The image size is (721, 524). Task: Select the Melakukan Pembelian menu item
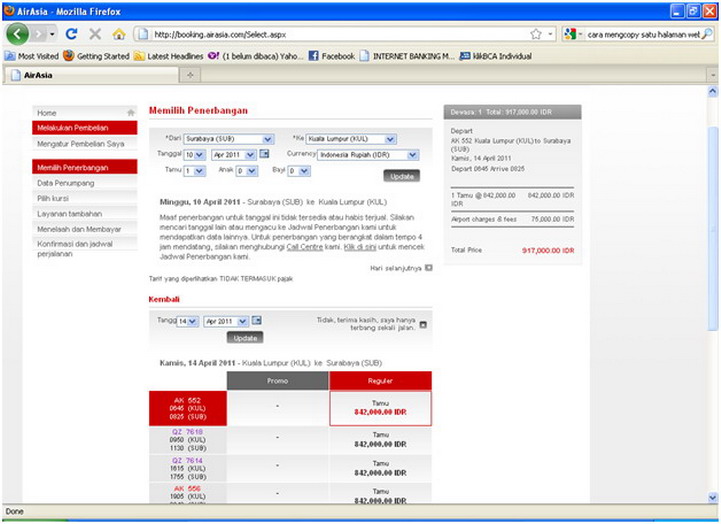tap(84, 128)
